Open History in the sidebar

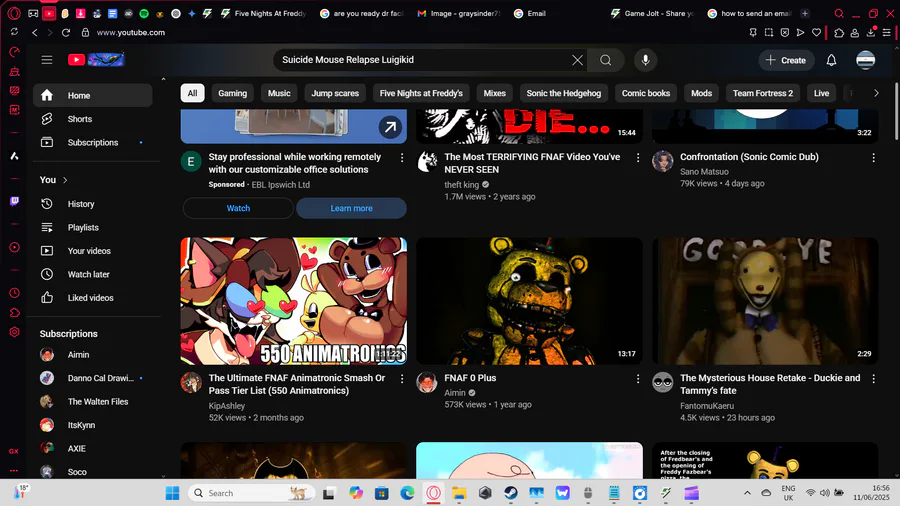click(92, 204)
